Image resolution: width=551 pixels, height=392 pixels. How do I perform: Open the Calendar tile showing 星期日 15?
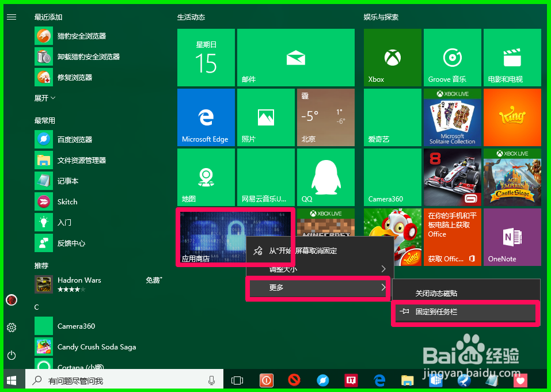point(206,58)
